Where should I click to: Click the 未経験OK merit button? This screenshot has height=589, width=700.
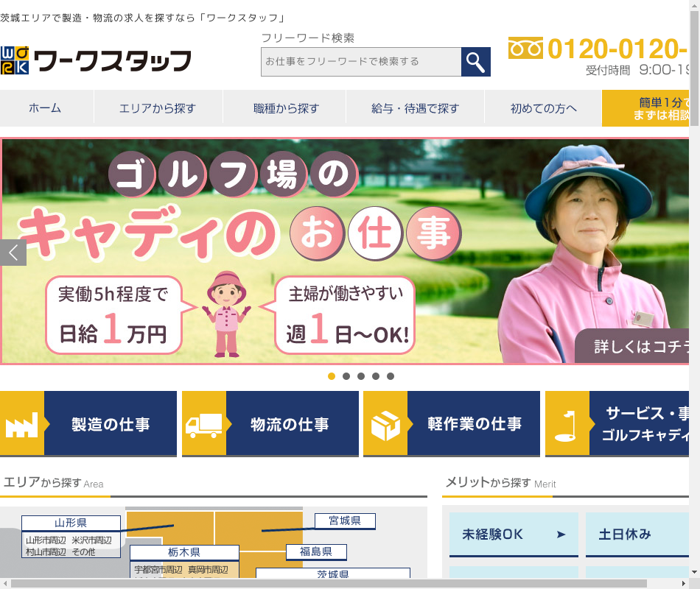(514, 535)
